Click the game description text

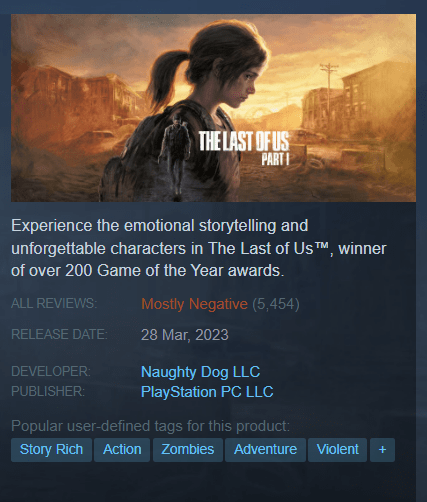point(199,248)
